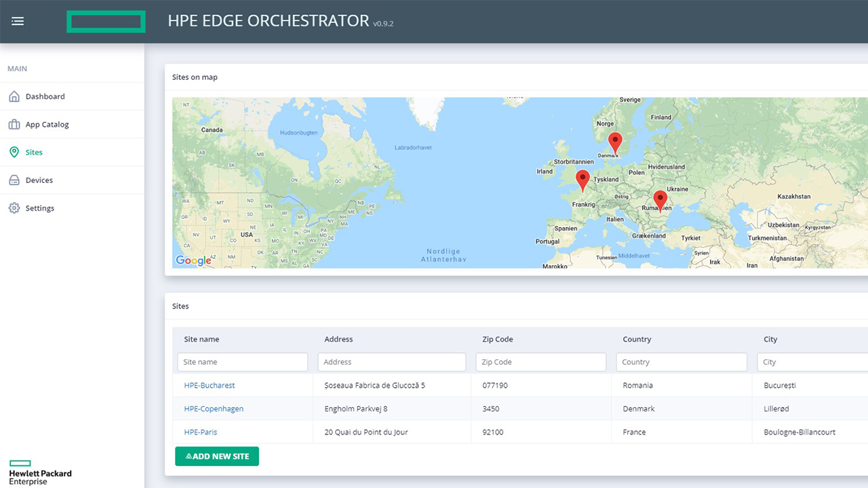The image size is (868, 488).
Task: Open the hamburger menu
Action: point(18,21)
